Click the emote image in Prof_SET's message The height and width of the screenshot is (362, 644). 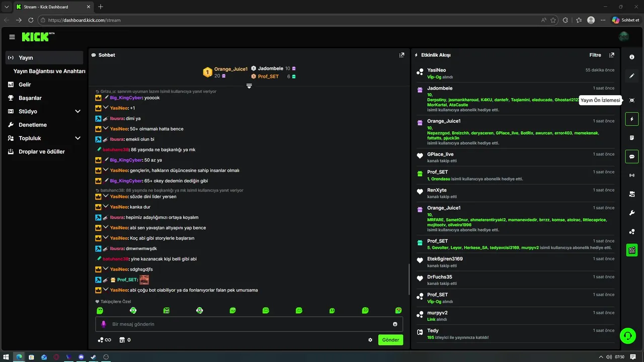[x=144, y=280]
